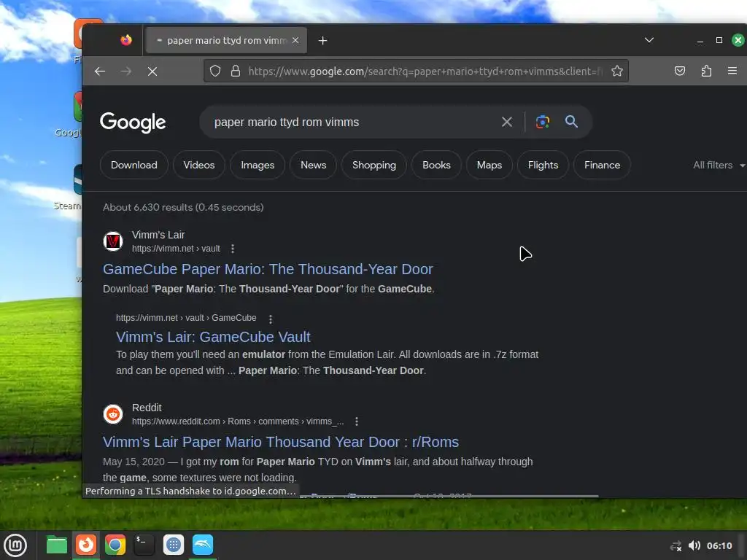The width and height of the screenshot is (747, 560).
Task: Click the 06:10 clock in the panel
Action: coord(719,545)
